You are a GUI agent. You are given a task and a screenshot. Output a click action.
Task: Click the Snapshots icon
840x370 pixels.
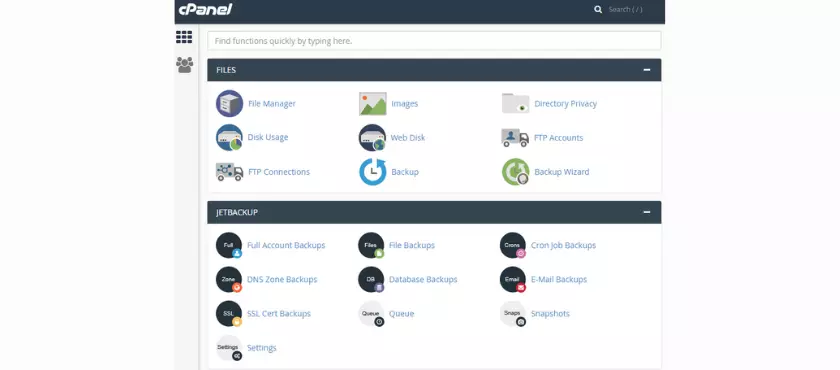(x=513, y=314)
